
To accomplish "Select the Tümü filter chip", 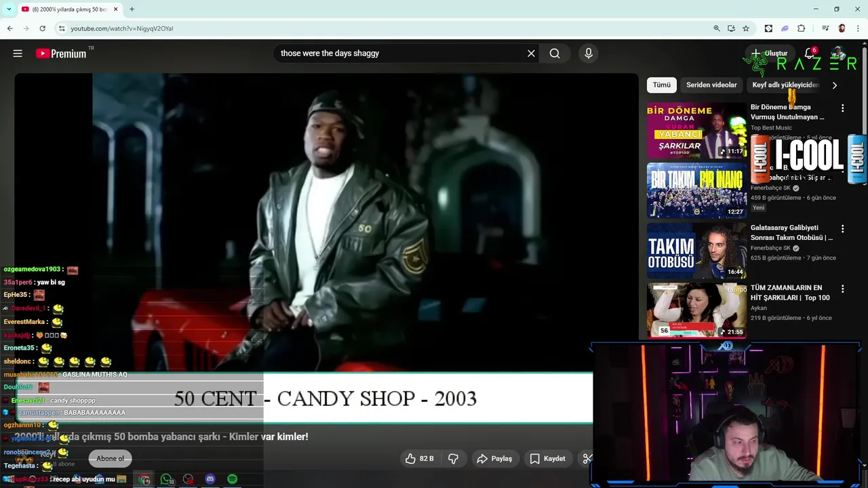I will click(x=661, y=85).
